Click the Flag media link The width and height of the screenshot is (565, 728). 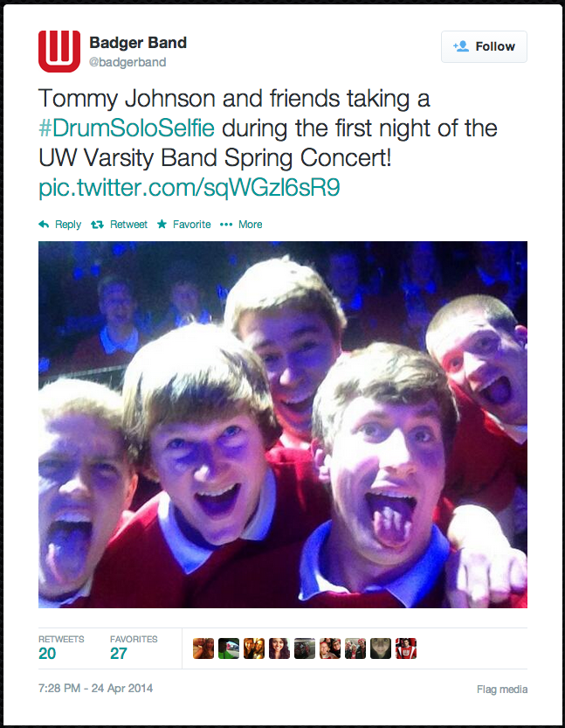point(502,690)
